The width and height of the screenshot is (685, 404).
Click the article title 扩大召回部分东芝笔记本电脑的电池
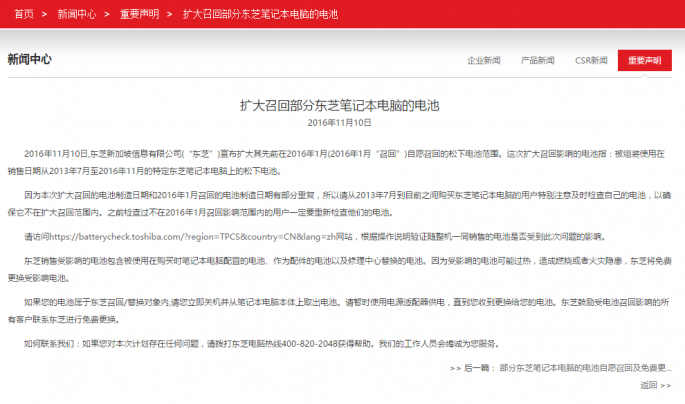click(339, 105)
